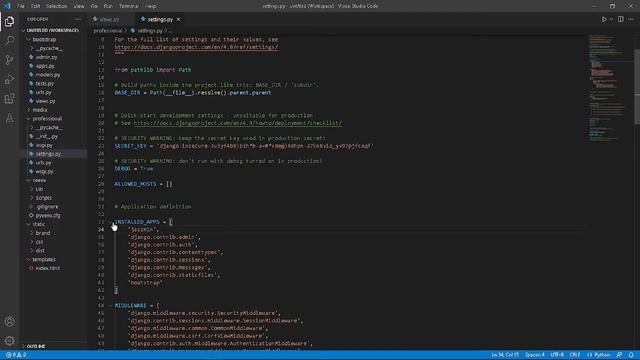
Task: Change encoding via UTF-8
Action: point(557,355)
